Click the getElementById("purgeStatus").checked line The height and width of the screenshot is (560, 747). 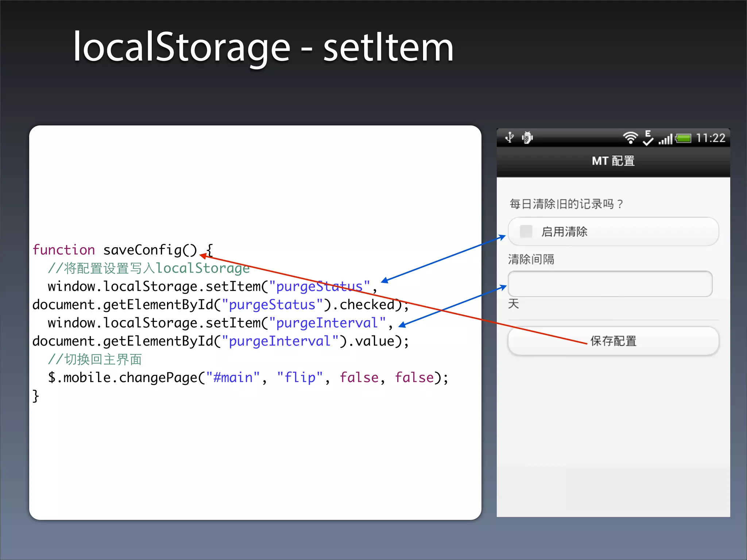click(x=221, y=305)
